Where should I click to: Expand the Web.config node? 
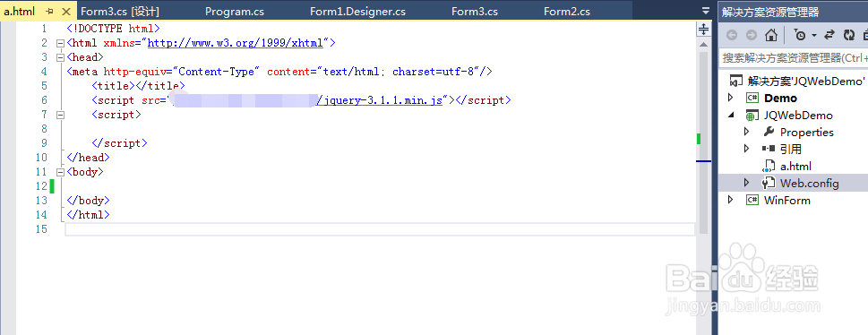click(746, 183)
